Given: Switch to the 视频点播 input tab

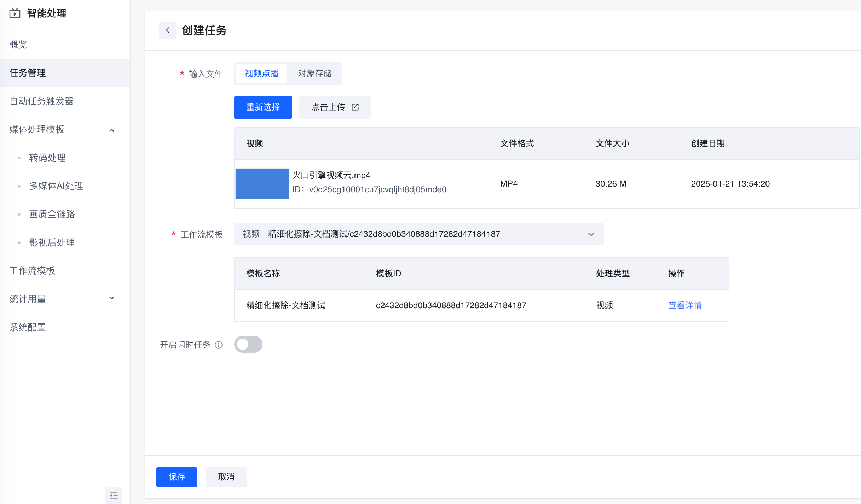Looking at the screenshot, I should tap(262, 74).
